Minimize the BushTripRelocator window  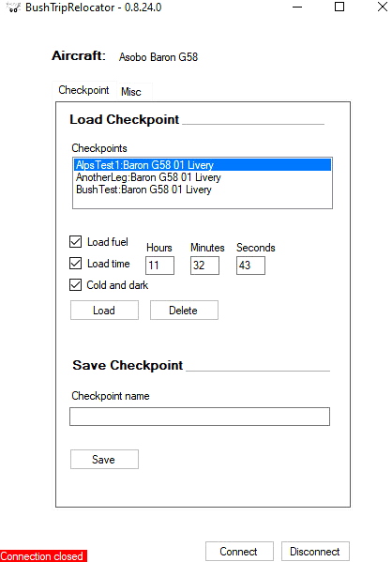click(297, 7)
